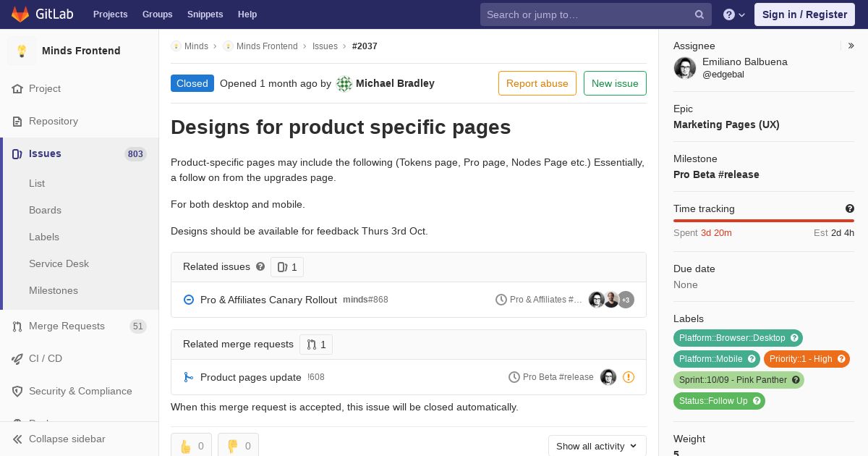This screenshot has height=456, width=868.
Task: Click Time tracking help question icon
Action: coord(850,208)
